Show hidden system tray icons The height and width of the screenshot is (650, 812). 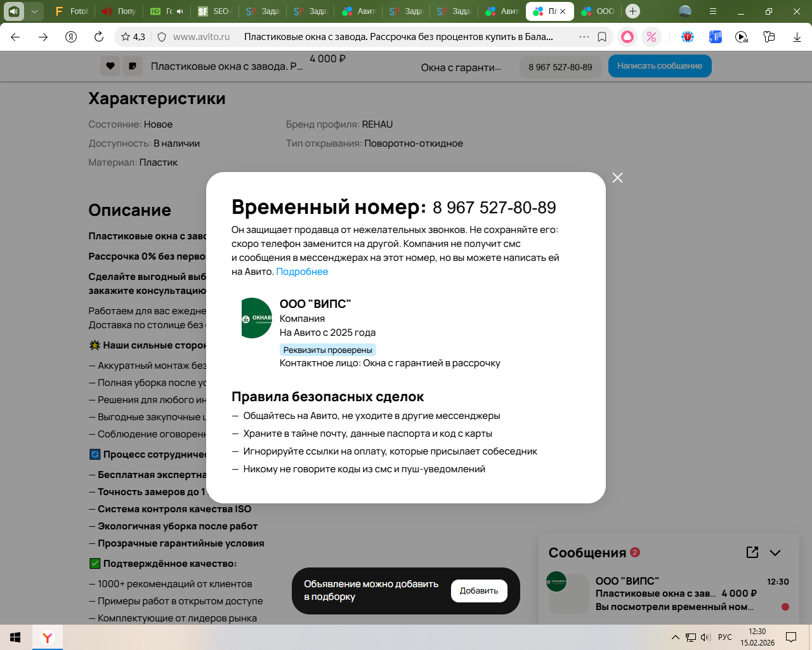676,637
